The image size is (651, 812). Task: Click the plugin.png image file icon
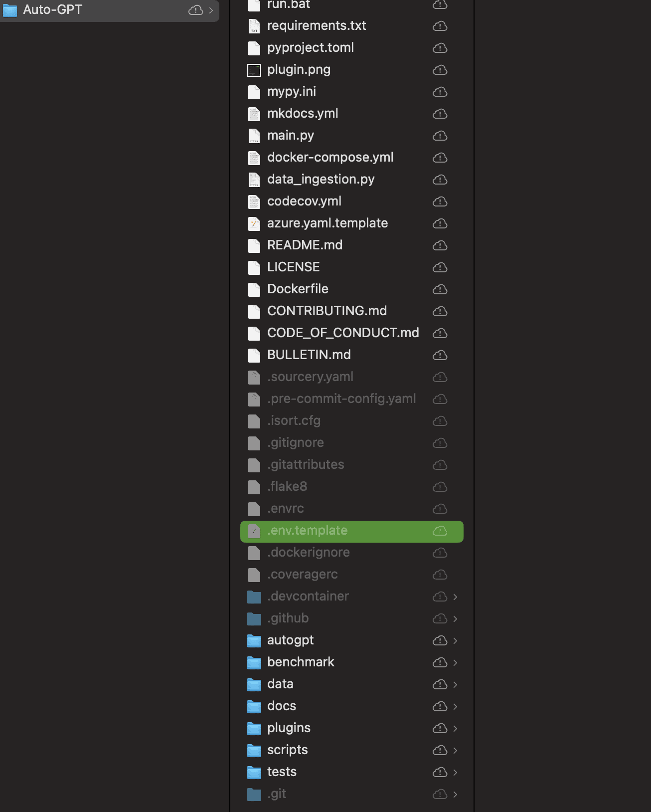tap(254, 70)
